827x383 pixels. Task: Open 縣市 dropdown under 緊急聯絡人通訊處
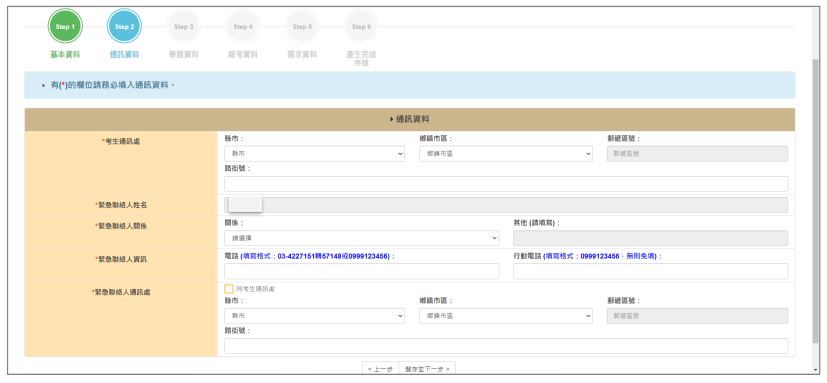point(314,316)
